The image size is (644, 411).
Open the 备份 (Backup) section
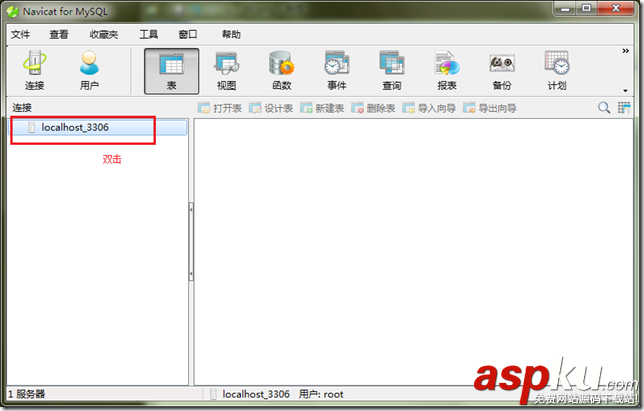point(501,71)
